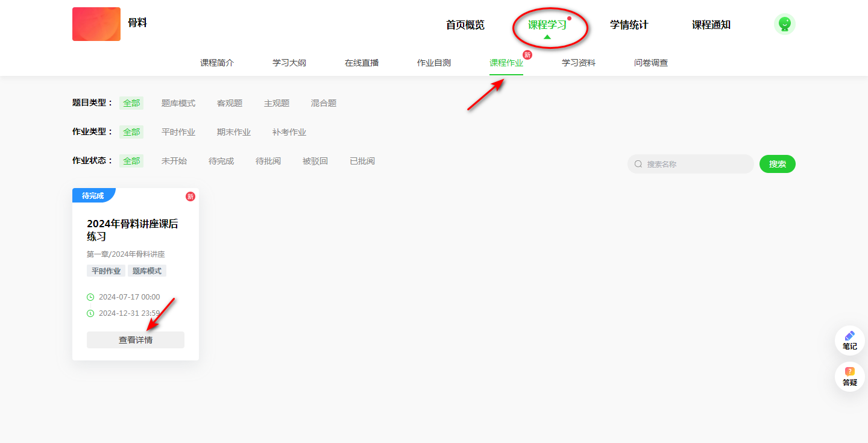Click the 新 badge on homework card
This screenshot has width=868, height=443.
coord(190,196)
